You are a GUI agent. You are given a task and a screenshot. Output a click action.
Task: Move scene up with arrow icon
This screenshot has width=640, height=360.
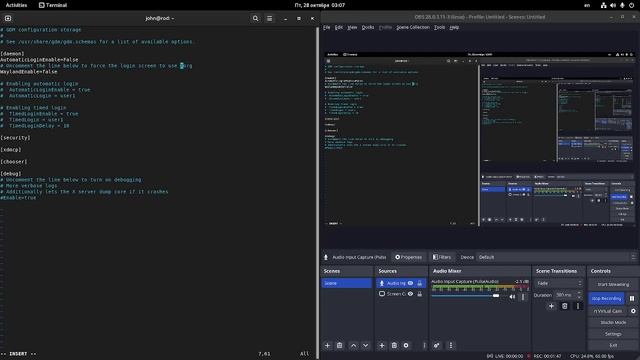[353, 345]
